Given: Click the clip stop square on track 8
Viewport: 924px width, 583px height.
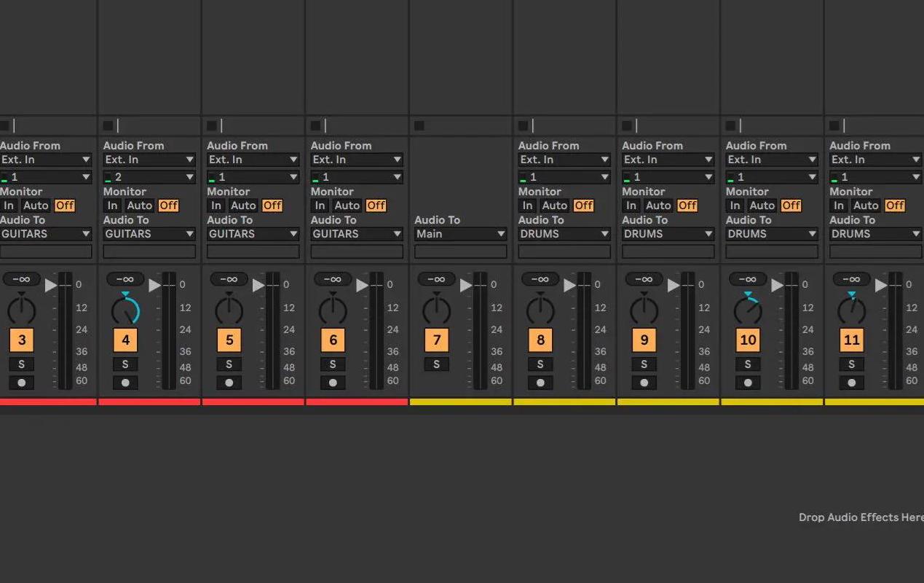Looking at the screenshot, I should pos(523,125).
